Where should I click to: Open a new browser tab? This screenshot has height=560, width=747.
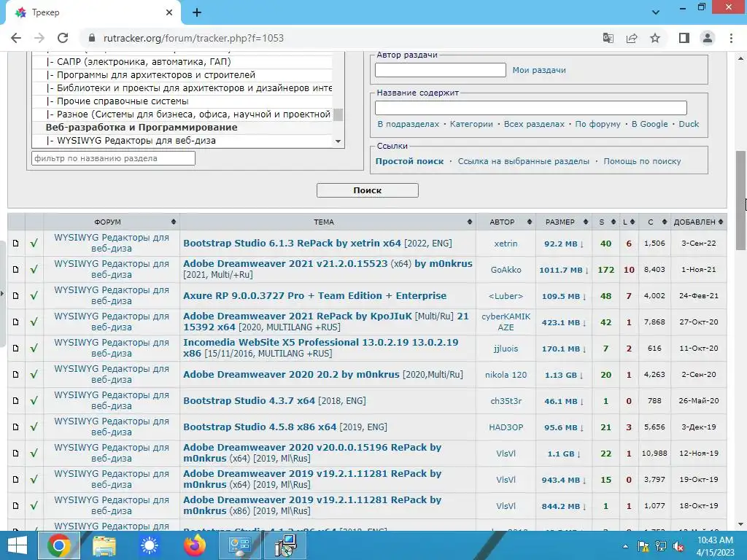click(x=197, y=13)
